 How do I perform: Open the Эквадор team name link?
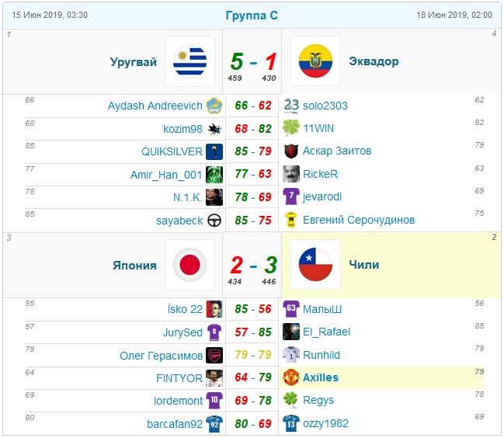click(x=374, y=61)
